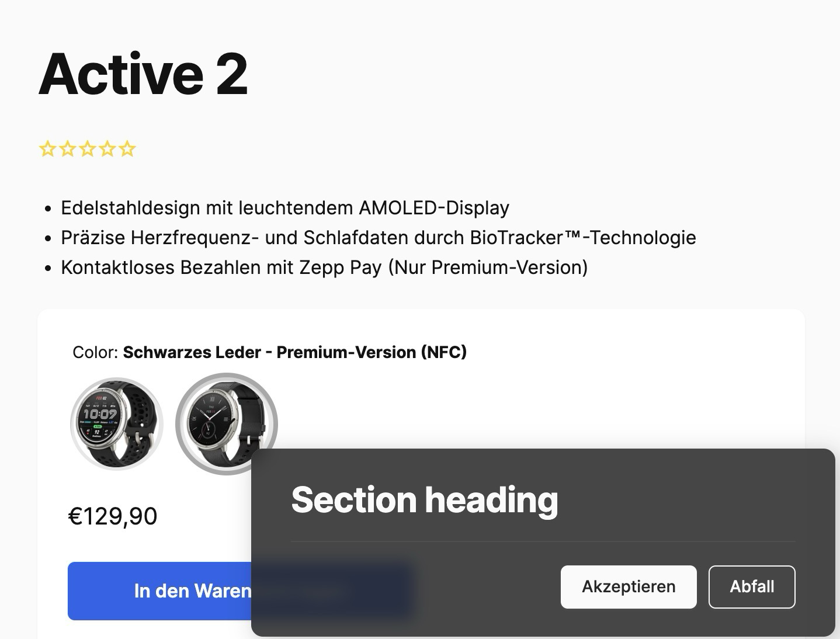Click the Abfall button
The image size is (840, 639).
752,586
